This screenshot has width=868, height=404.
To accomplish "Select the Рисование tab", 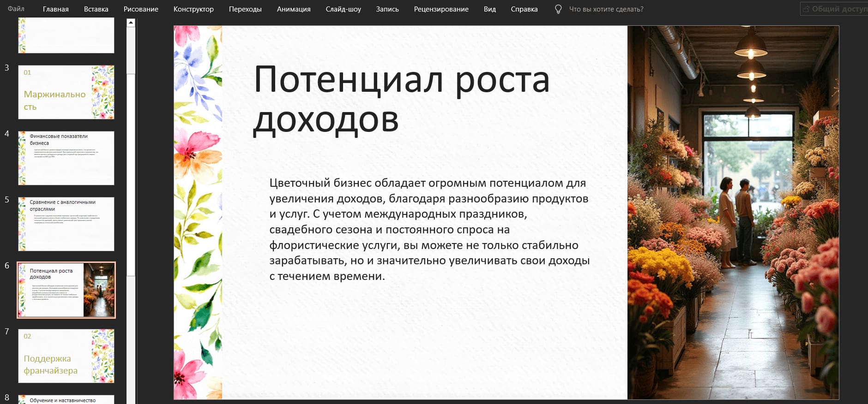I will point(141,9).
